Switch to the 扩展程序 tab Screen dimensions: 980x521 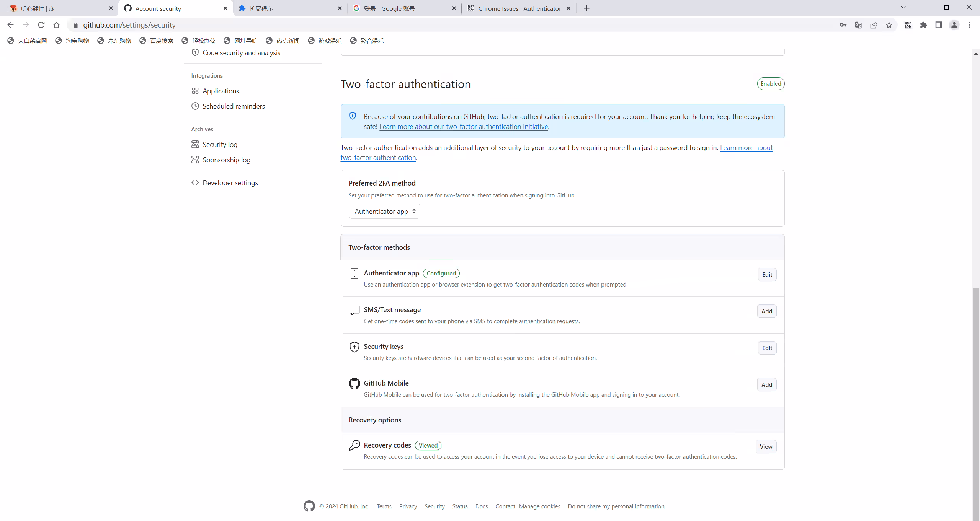(290, 8)
